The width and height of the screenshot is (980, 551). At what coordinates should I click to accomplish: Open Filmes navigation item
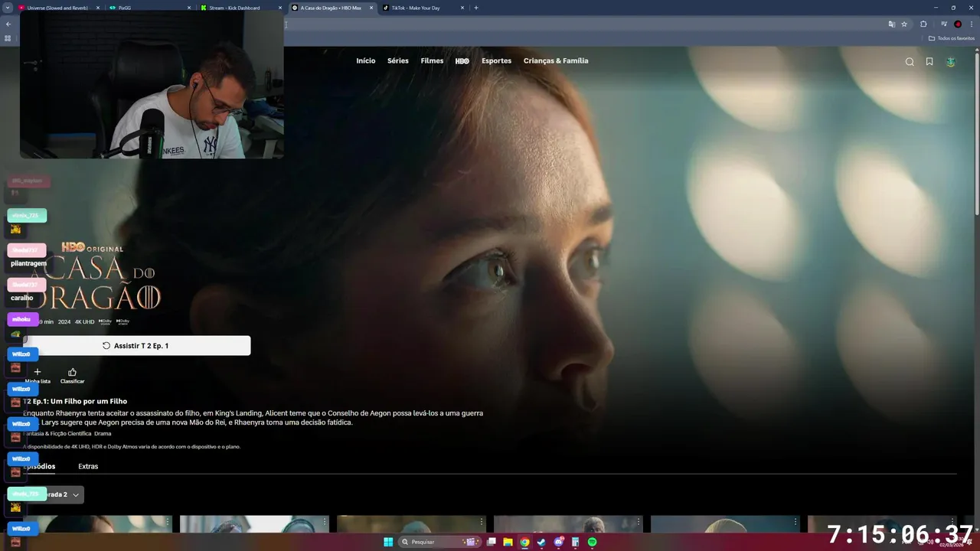(x=432, y=61)
